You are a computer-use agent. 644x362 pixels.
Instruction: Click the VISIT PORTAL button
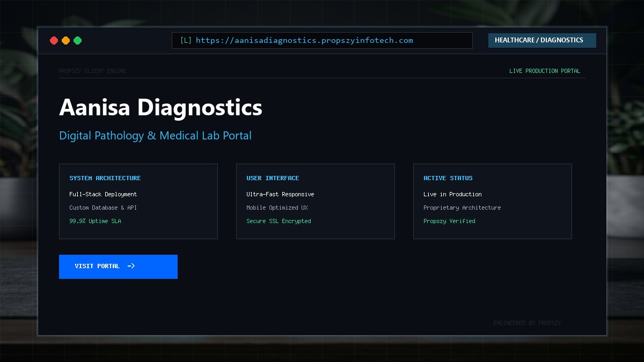click(x=118, y=267)
